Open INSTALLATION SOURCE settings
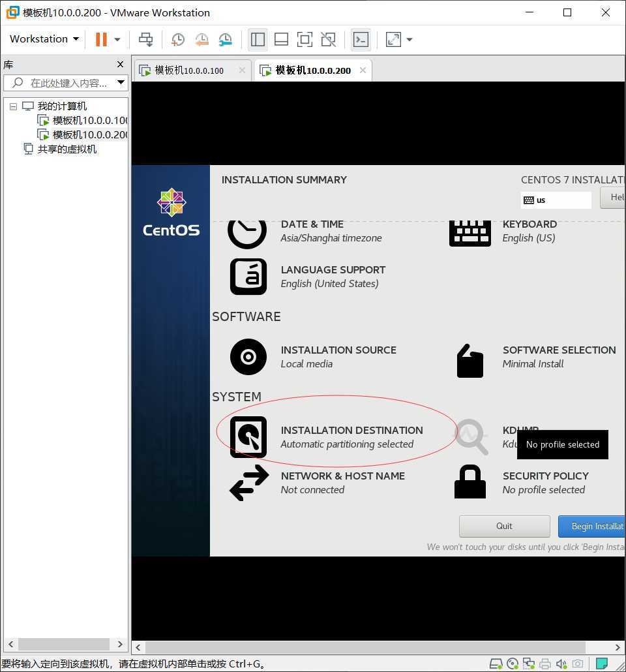The height and width of the screenshot is (672, 626). coord(314,357)
